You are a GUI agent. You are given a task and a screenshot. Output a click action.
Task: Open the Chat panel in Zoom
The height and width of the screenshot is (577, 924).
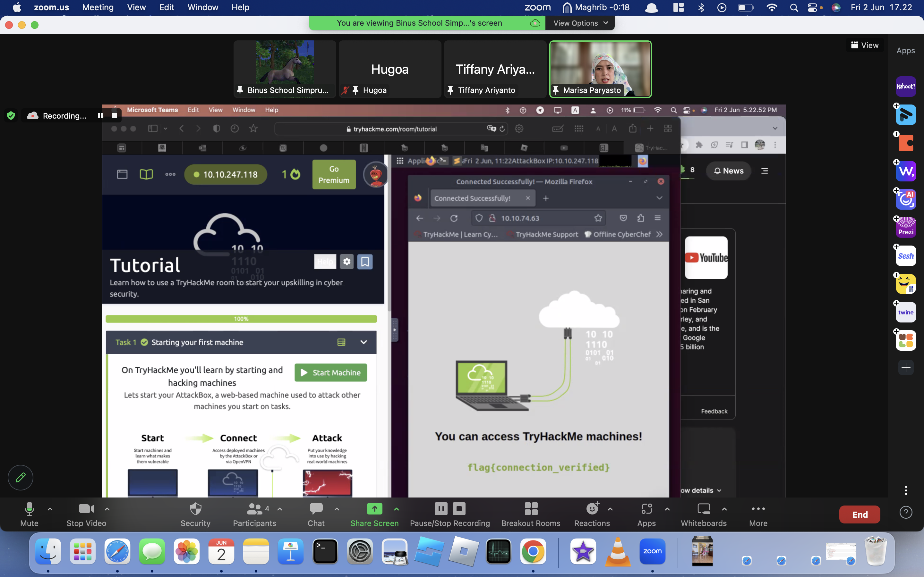coord(316,514)
